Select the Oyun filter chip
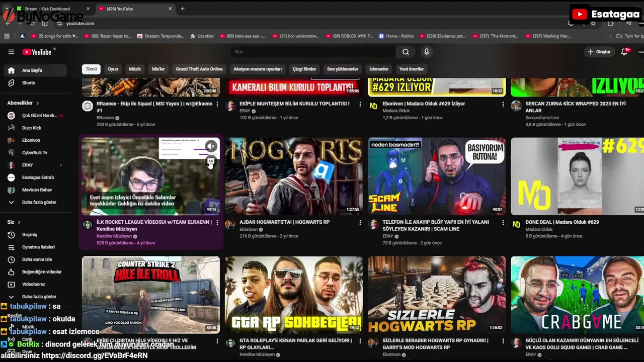This screenshot has width=644, height=362. pyautogui.click(x=113, y=69)
